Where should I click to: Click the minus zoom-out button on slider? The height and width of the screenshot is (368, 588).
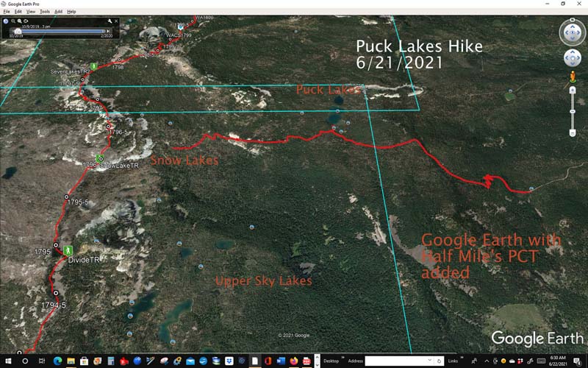572,133
